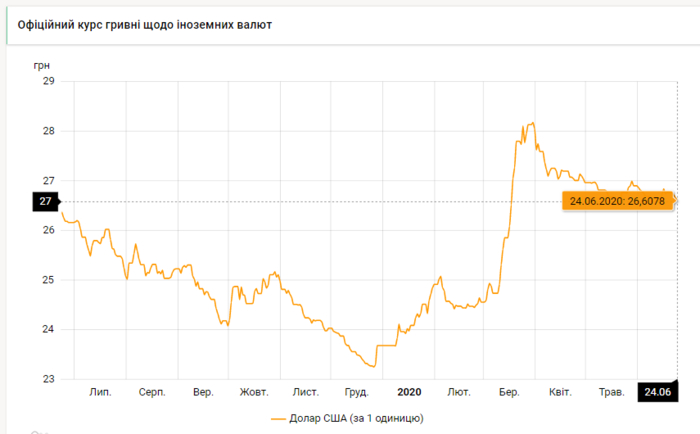Screen dimensions: 700x434
Task: Click the bold 2020 year label
Action: tap(410, 392)
